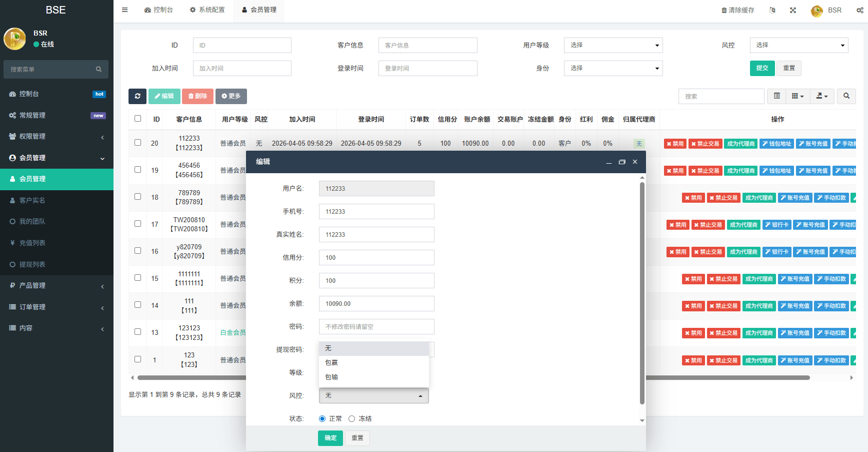
Task: Toggle the sidebar hamburger menu
Action: tap(124, 10)
